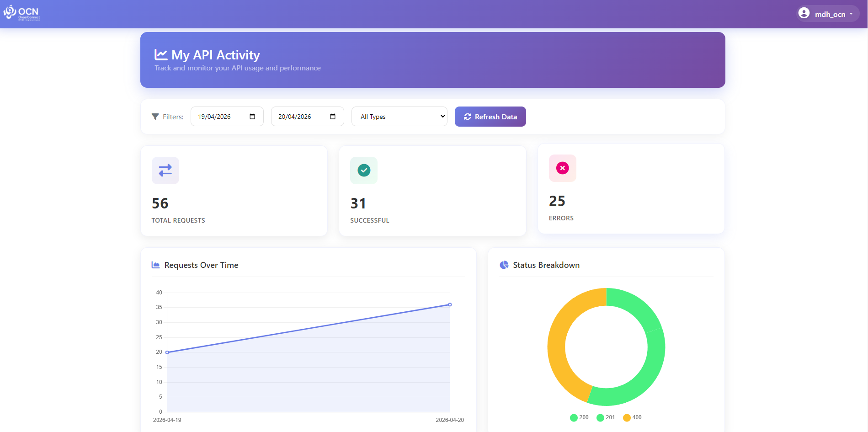This screenshot has height=432, width=868.
Task: Click the pie chart icon beside Status Breakdown
Action: (x=504, y=265)
